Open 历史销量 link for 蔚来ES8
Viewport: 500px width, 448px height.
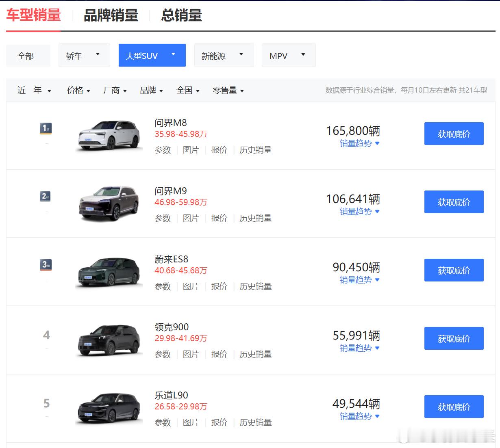click(256, 286)
